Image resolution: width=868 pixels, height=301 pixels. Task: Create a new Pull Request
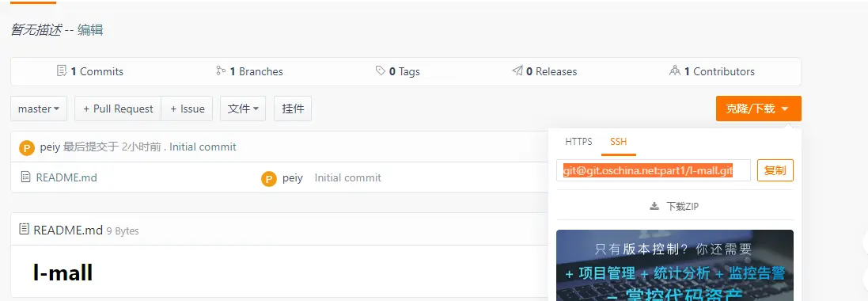[118, 109]
